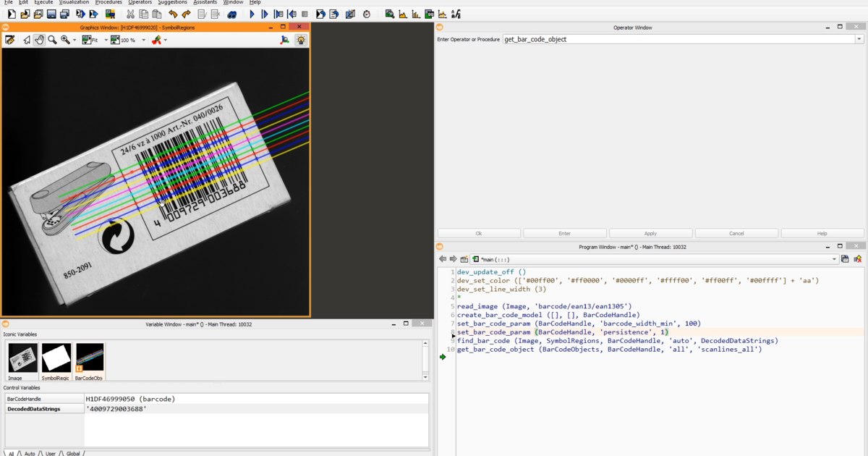Open the Fit image size dropdown
The width and height of the screenshot is (868, 456).
tap(106, 40)
